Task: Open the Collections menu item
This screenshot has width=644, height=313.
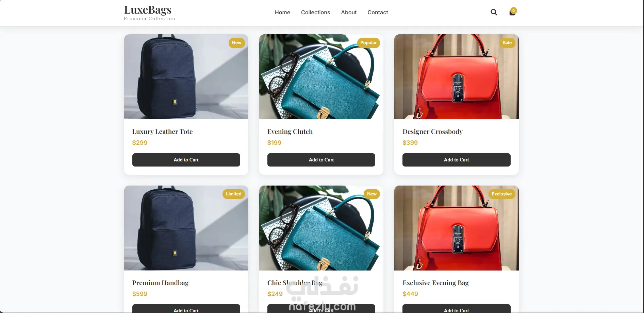Action: tap(315, 12)
